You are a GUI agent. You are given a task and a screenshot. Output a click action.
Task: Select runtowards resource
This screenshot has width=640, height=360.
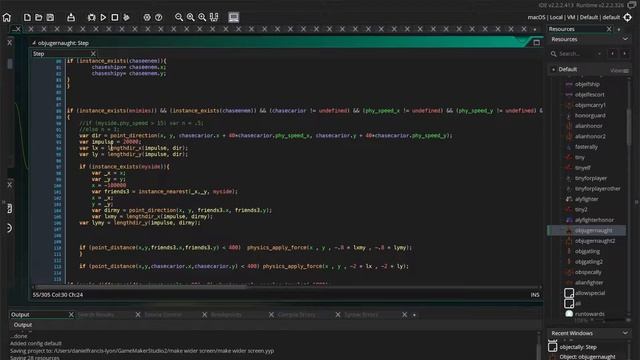(589, 314)
